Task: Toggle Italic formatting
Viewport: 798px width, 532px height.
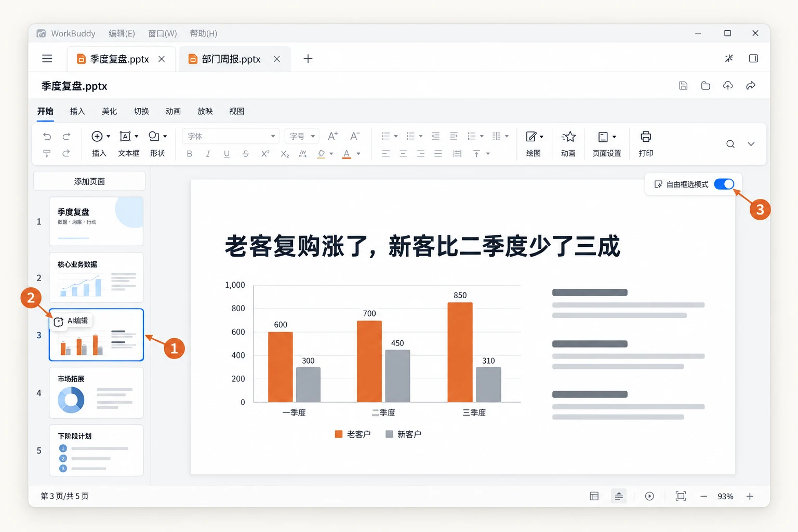Action: pos(208,154)
